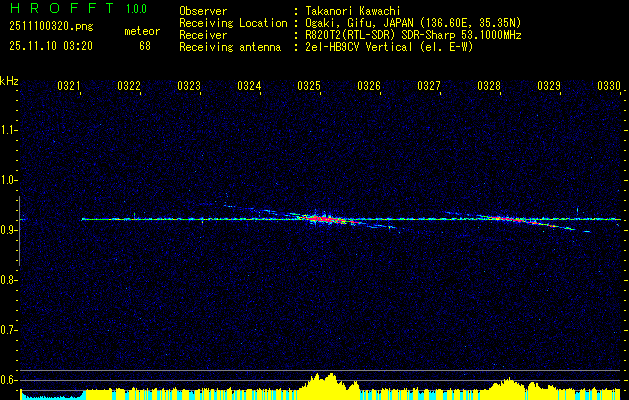Viewport: 629px width, 400px height.
Task: Click time marker 0323
Action: tap(189, 85)
